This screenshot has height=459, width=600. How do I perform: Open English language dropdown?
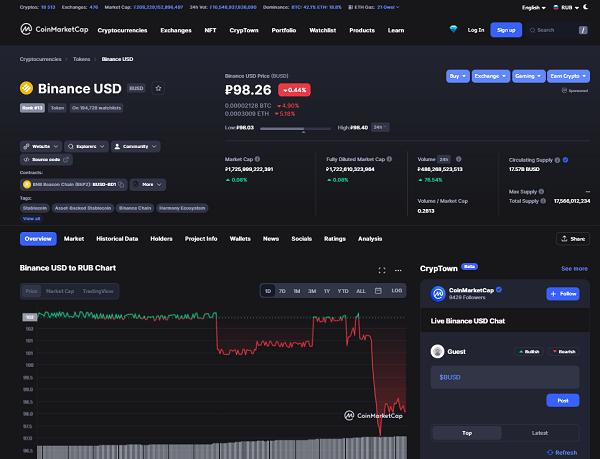pyautogui.click(x=534, y=7)
